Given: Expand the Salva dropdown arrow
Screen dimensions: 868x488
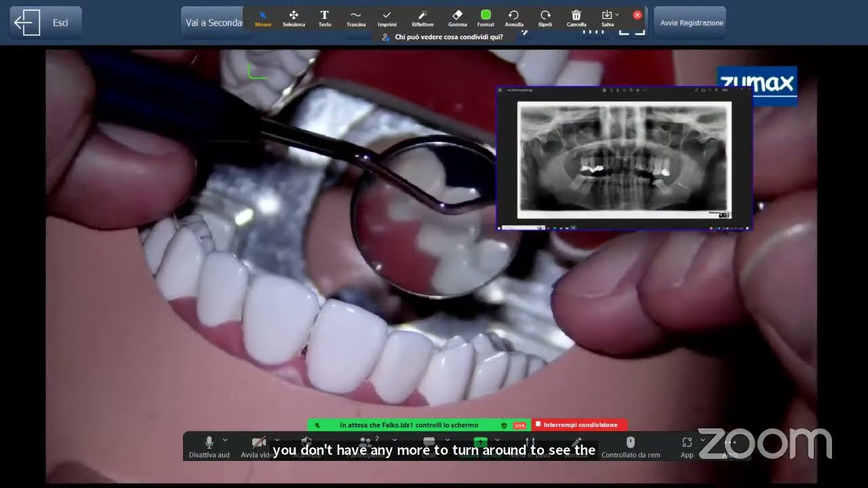Looking at the screenshot, I should 617,14.
